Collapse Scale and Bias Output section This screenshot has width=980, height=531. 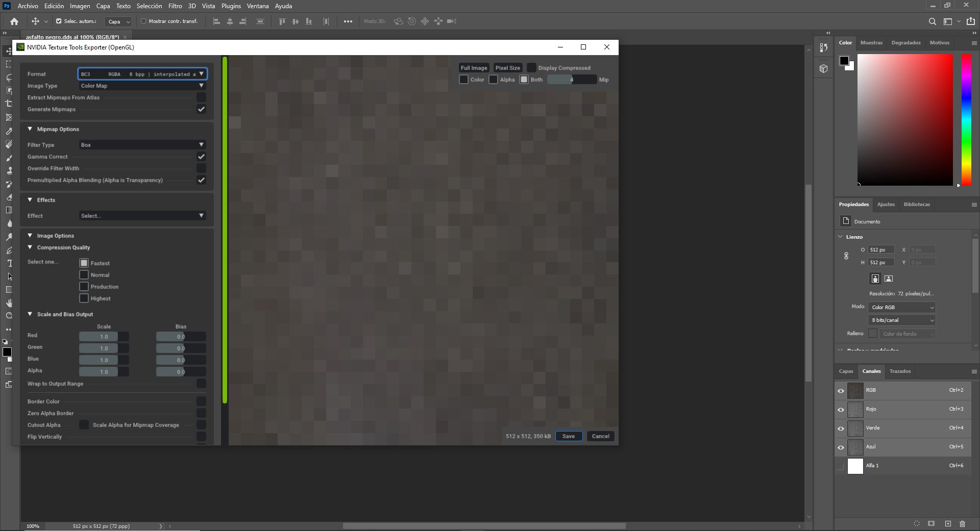pos(30,314)
